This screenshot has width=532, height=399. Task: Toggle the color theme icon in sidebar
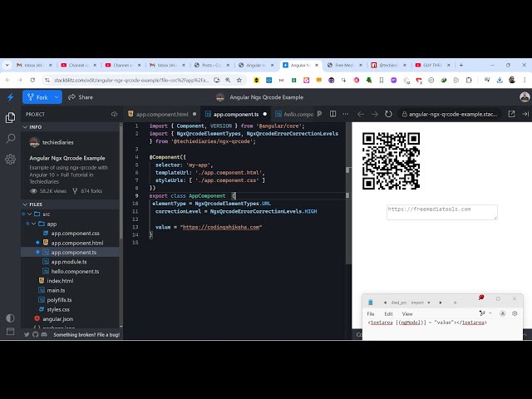coord(10,318)
